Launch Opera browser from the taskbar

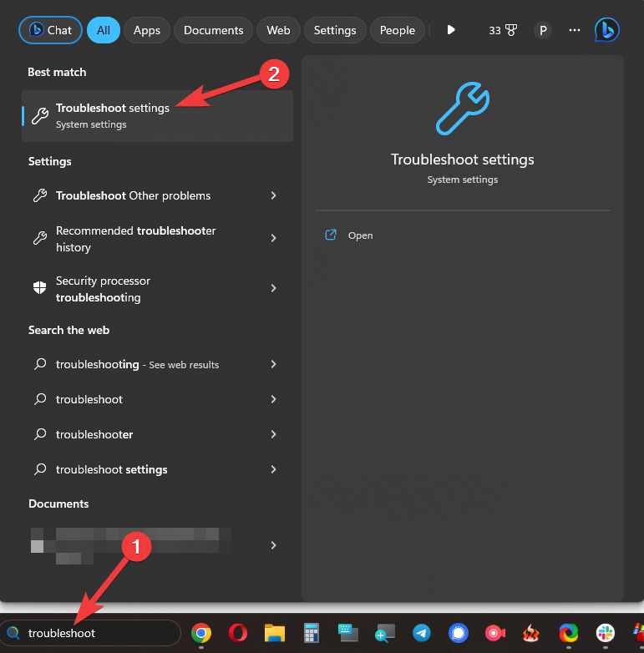click(238, 633)
